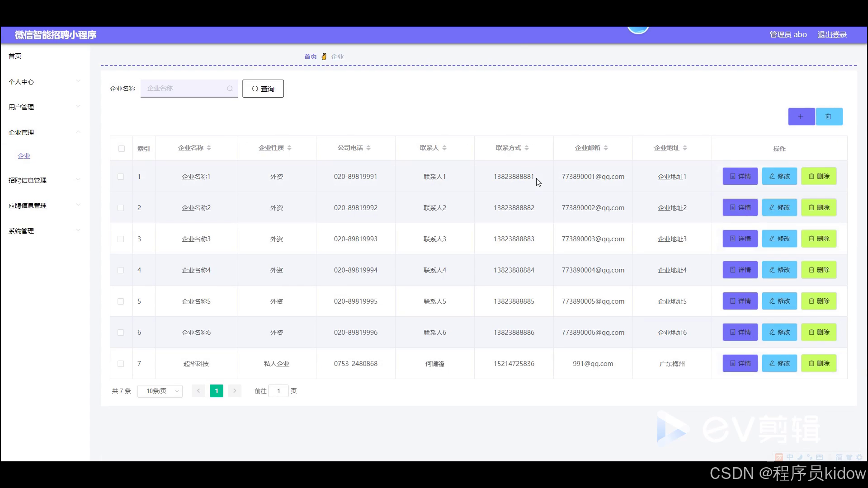Click 删除 for 超华科技 row
The height and width of the screenshot is (488, 868).
[819, 363]
